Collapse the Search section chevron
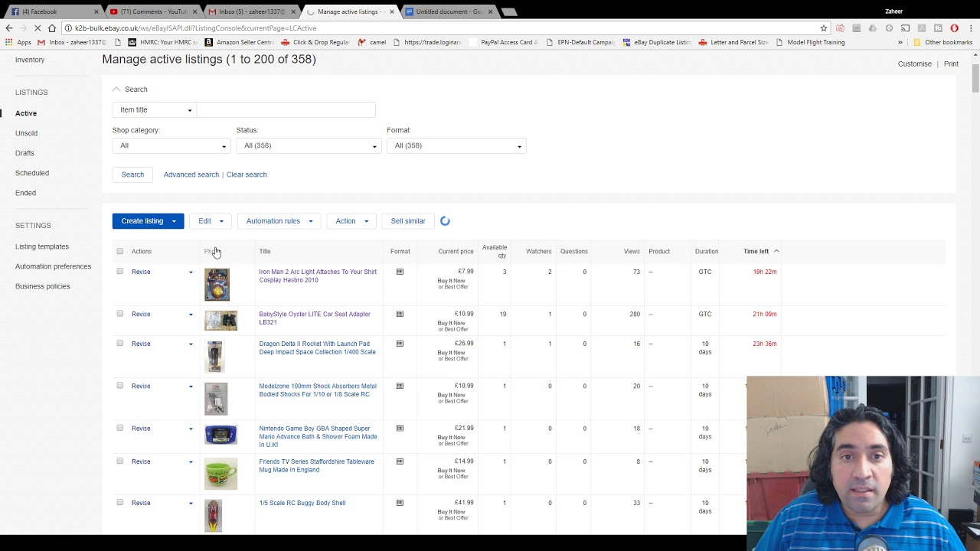This screenshot has height=551, width=980. [x=116, y=90]
